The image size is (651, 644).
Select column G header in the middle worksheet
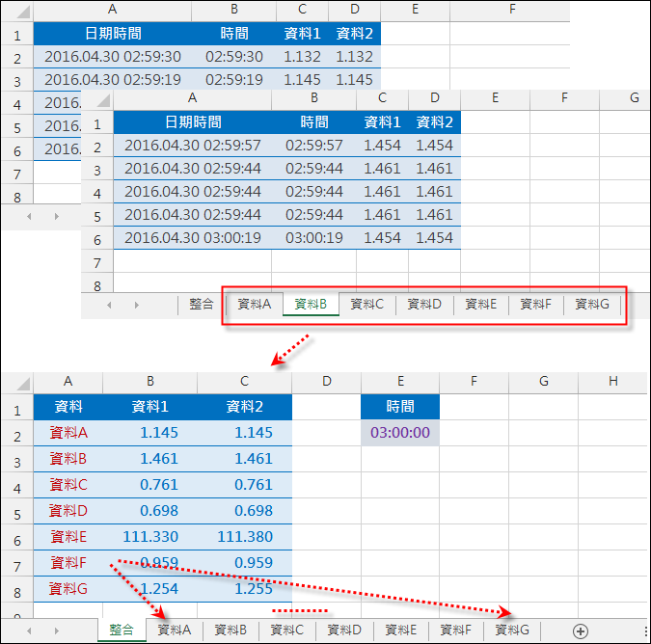pos(625,98)
